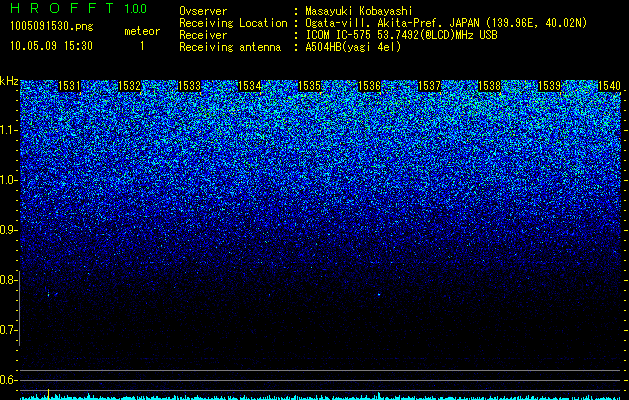
Task: Click the meteor count label
Action: pos(142,31)
